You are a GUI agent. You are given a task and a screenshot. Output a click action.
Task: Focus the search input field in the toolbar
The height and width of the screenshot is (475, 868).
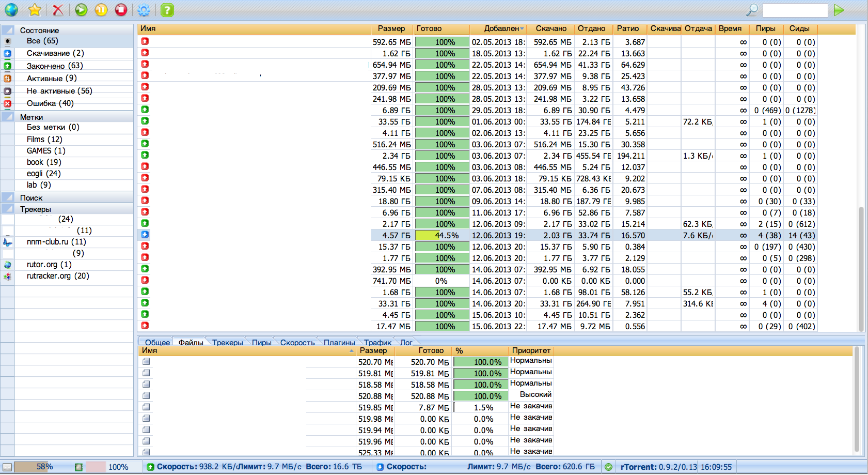click(795, 10)
